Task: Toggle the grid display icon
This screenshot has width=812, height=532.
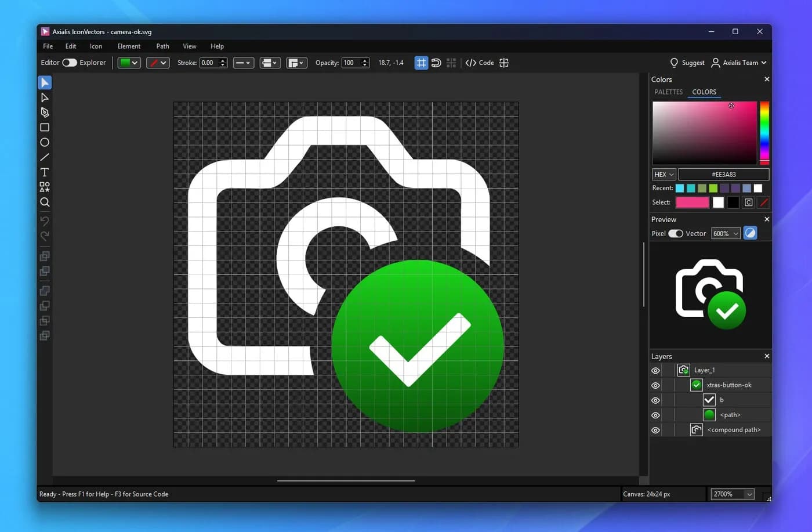Action: [421, 63]
